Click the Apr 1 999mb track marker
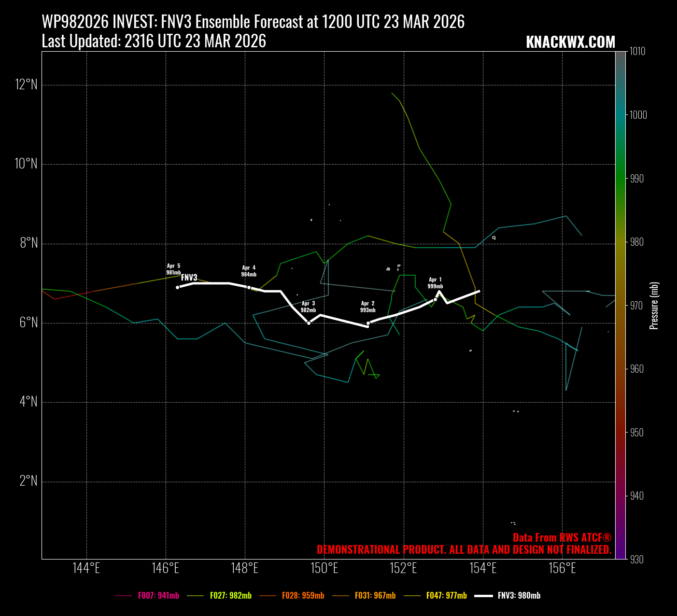The width and height of the screenshot is (677, 616). coord(435,299)
